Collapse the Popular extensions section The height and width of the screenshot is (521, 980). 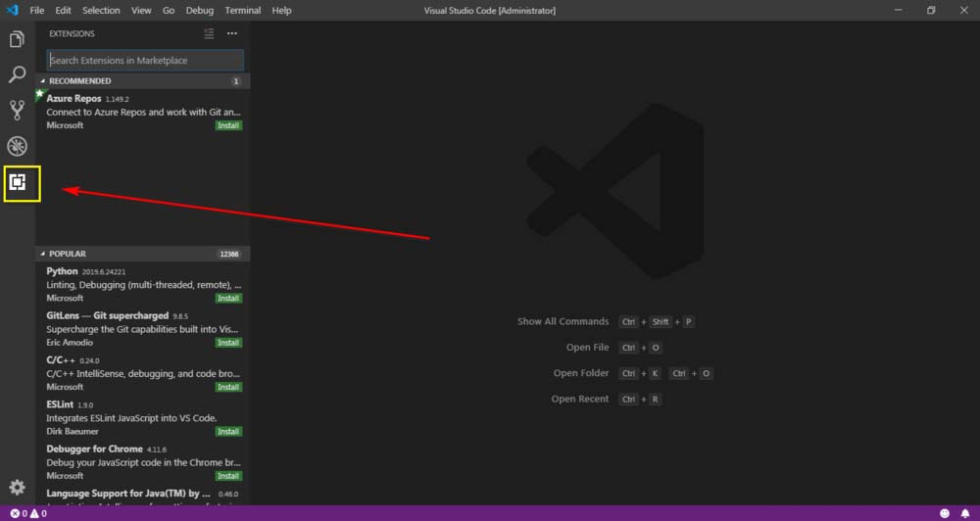pos(67,254)
